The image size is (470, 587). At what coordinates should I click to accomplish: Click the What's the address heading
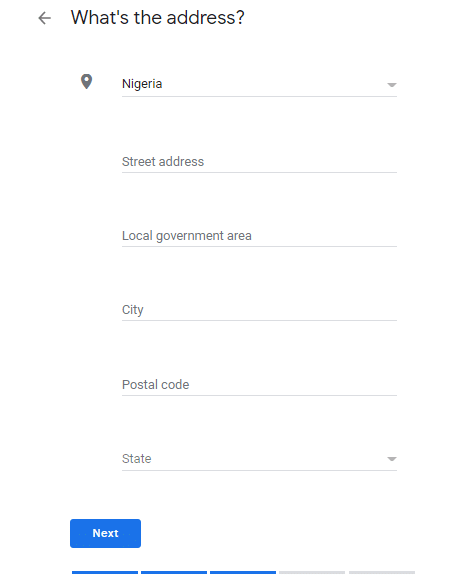[x=158, y=18]
